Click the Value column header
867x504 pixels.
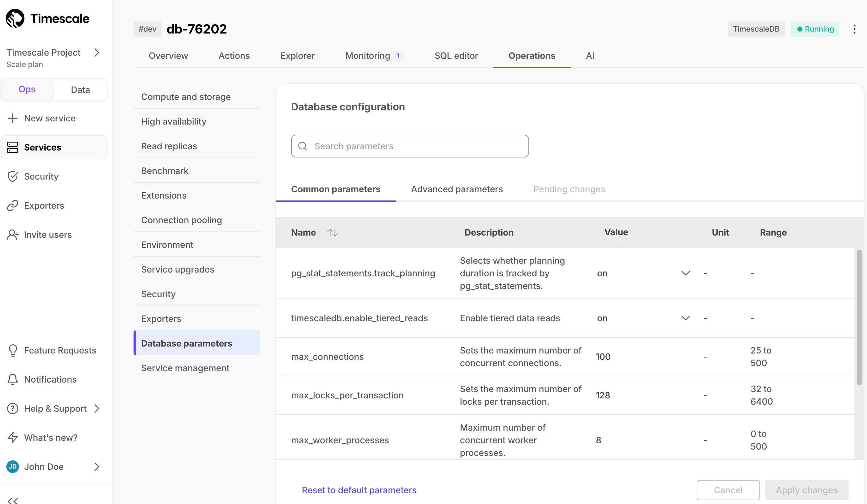pyautogui.click(x=616, y=232)
